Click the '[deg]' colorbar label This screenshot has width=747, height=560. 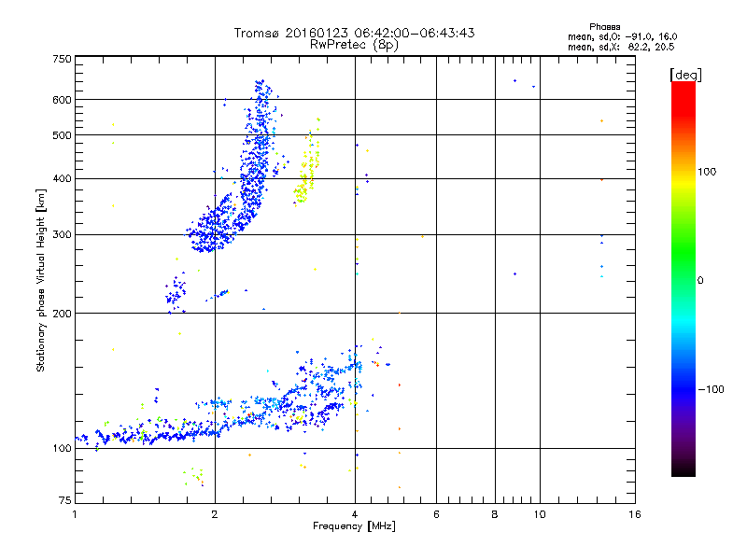[685, 75]
